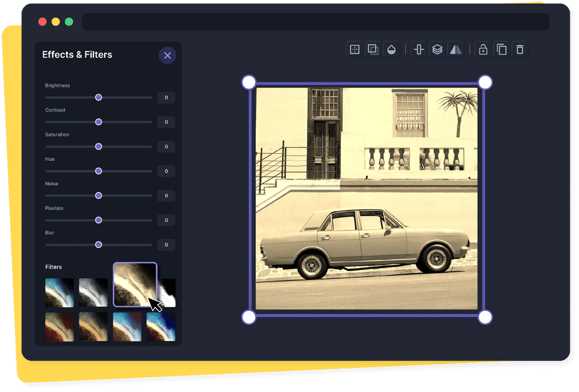
Task: Select the Saturation value input box
Action: pyautogui.click(x=166, y=146)
